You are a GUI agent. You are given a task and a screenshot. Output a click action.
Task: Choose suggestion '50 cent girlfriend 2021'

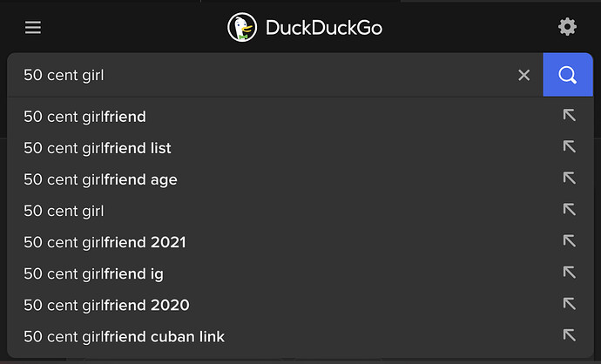coord(300,242)
